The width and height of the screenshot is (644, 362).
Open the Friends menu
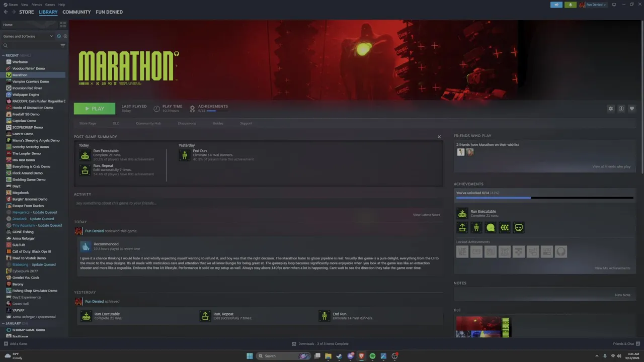point(37,5)
